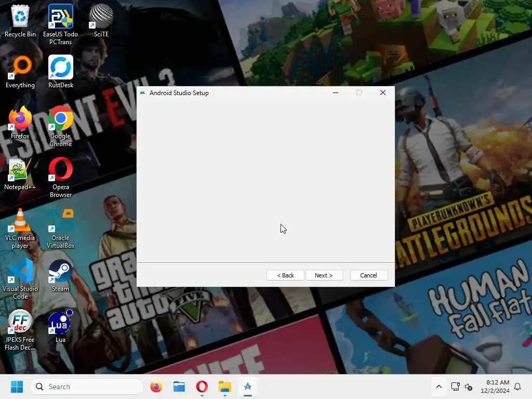Open the network status tray icon
Viewport: 532px width, 399px height.
click(x=455, y=387)
